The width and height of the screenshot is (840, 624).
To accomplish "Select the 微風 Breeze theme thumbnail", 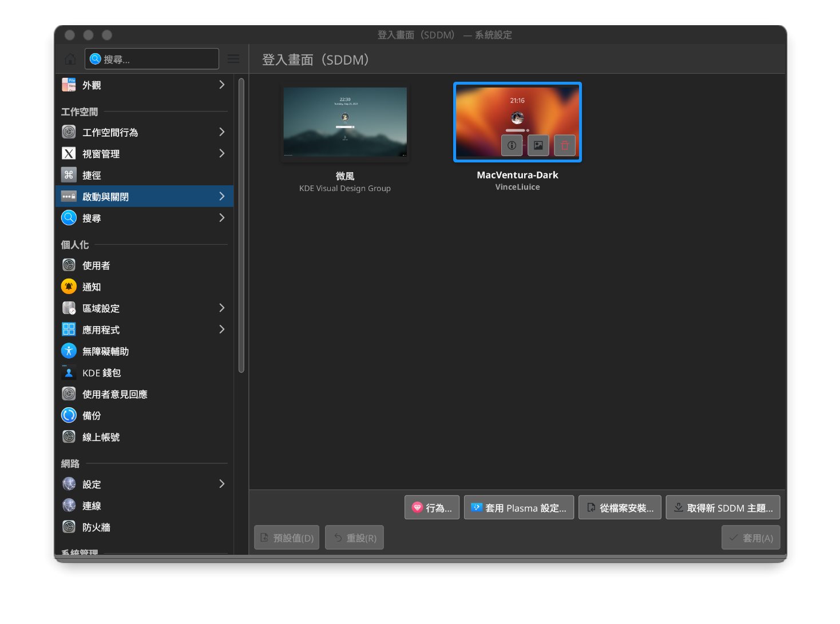I will (345, 122).
